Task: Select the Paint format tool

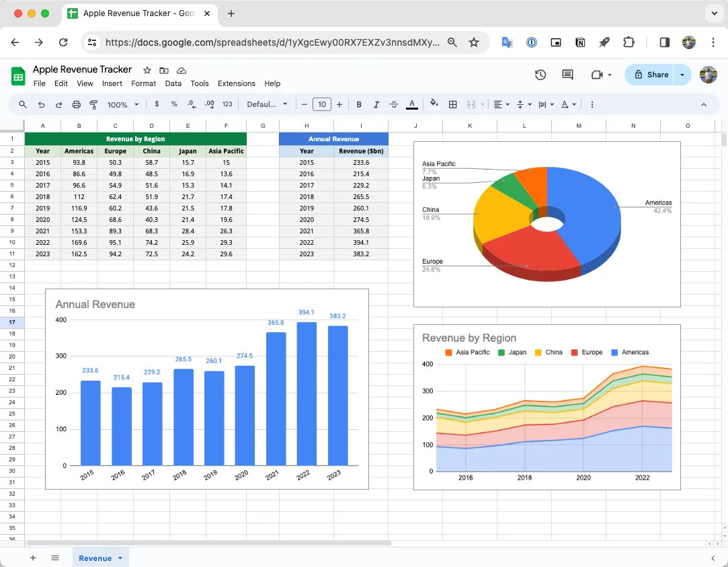Action: point(94,104)
